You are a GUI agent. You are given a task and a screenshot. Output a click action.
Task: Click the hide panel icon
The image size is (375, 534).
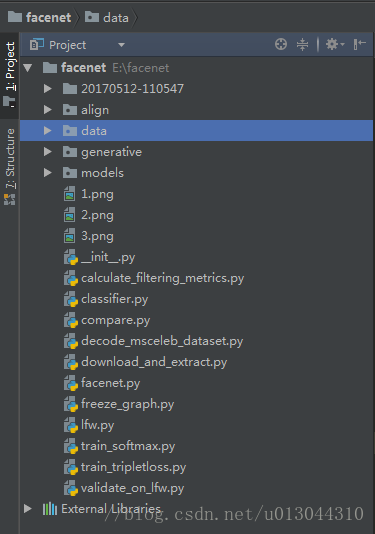(359, 44)
